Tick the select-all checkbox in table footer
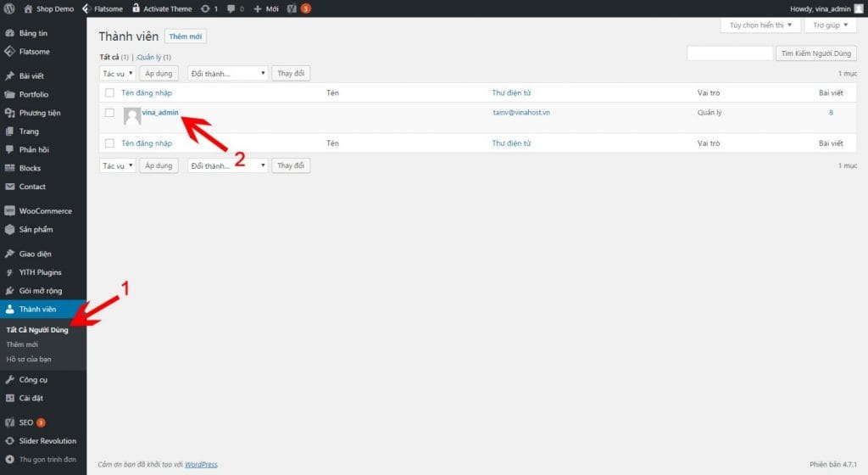This screenshot has height=475, width=868. [109, 143]
